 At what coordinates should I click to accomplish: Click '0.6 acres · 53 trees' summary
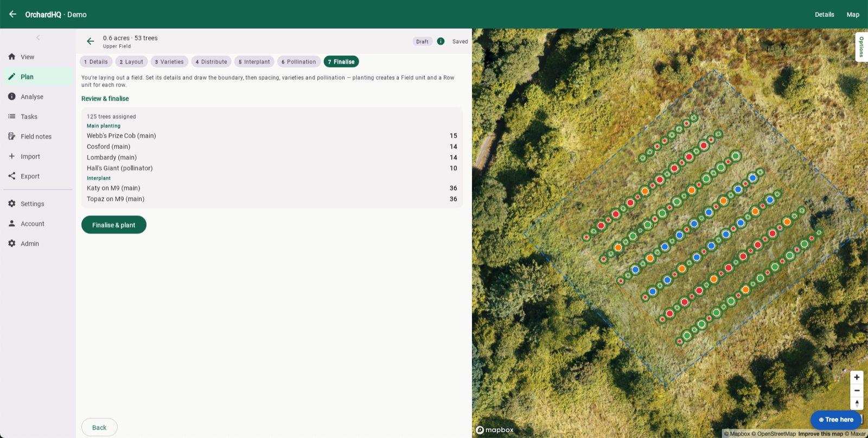point(130,38)
